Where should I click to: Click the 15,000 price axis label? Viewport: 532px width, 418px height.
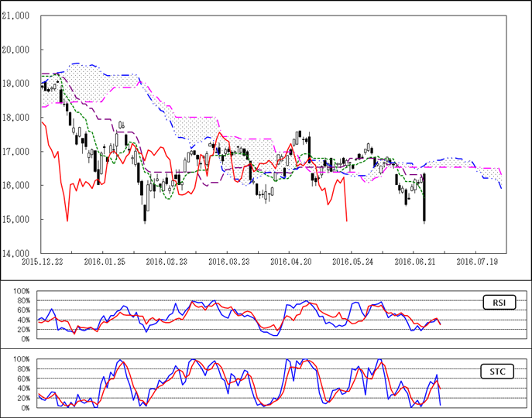pyautogui.click(x=15, y=220)
